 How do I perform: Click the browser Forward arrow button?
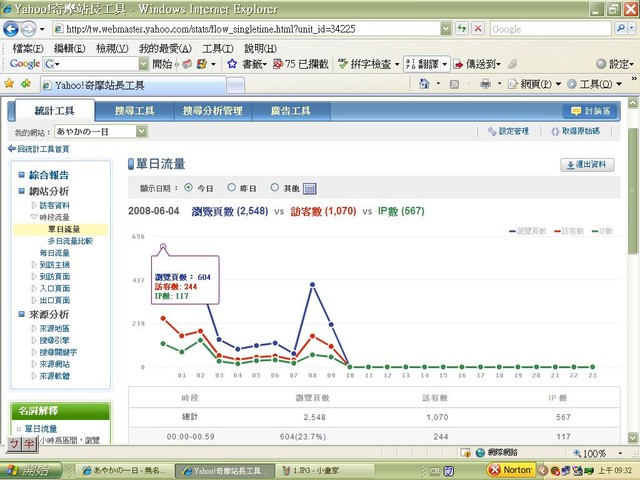coord(28,29)
